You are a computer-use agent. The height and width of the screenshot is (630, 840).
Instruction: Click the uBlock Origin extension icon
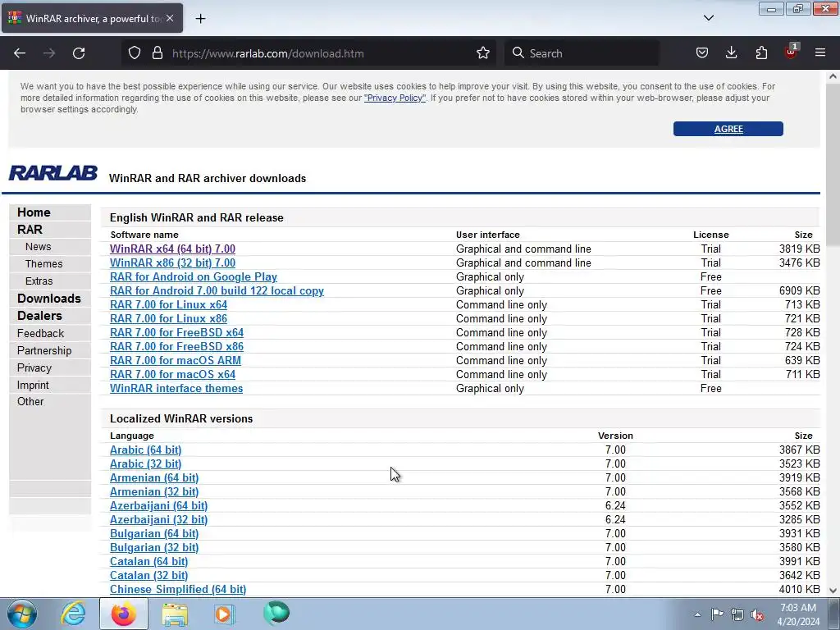pyautogui.click(x=792, y=52)
